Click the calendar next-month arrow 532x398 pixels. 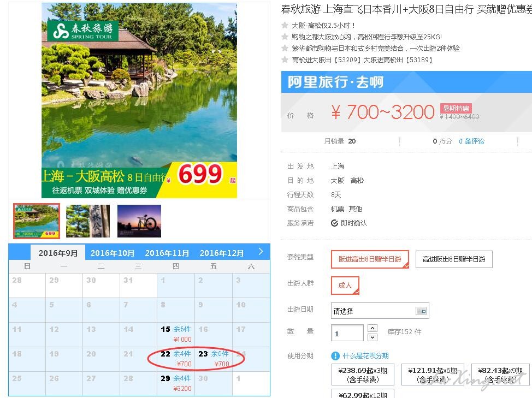(x=261, y=252)
